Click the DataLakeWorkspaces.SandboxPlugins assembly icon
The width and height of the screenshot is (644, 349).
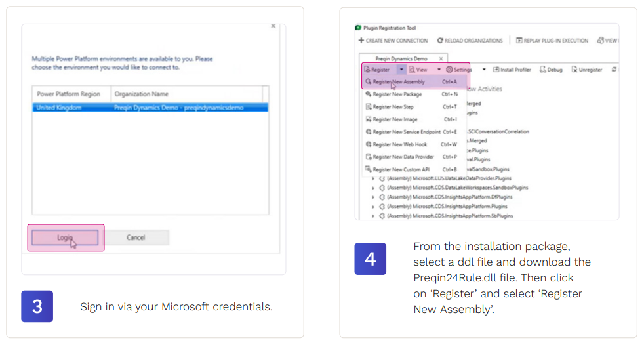pyautogui.click(x=382, y=188)
